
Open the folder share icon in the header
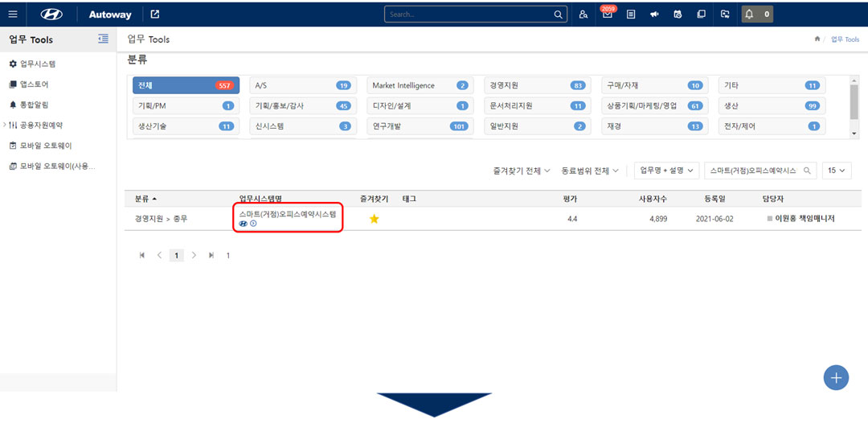coord(725,14)
